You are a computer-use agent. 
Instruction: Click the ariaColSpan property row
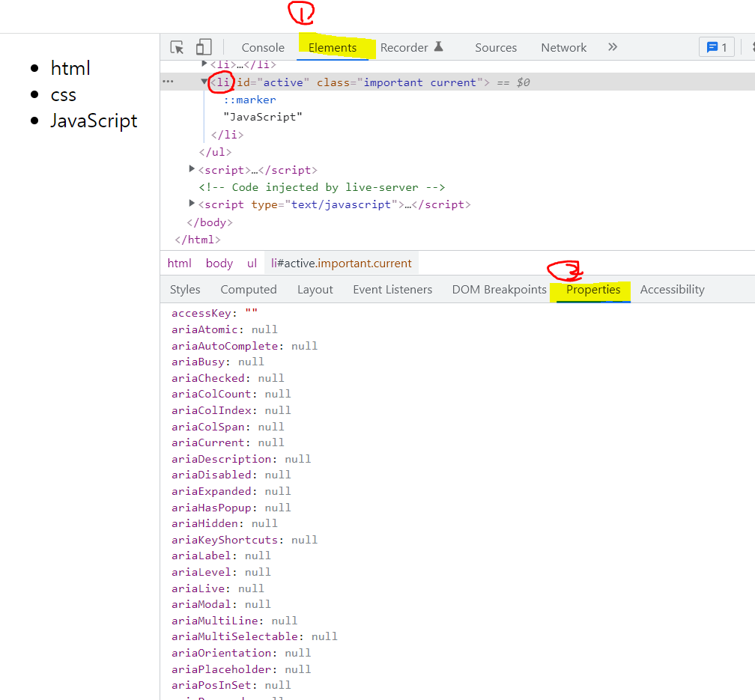click(x=228, y=427)
